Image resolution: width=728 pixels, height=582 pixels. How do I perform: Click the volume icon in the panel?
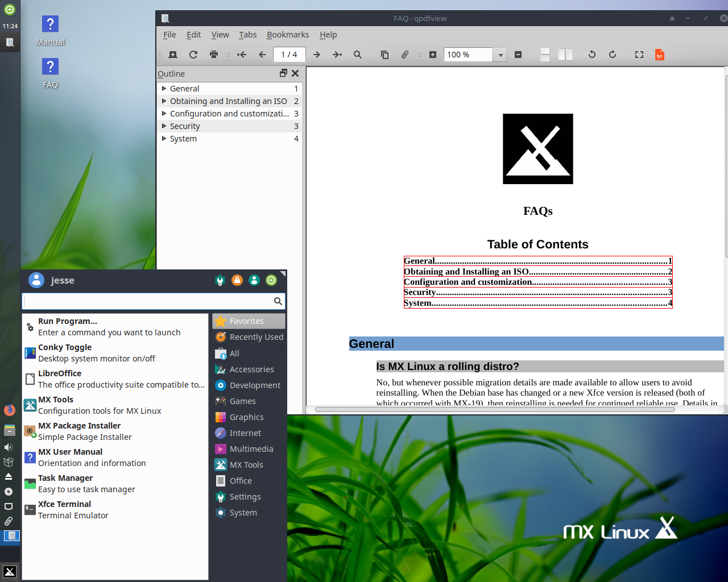click(9, 447)
